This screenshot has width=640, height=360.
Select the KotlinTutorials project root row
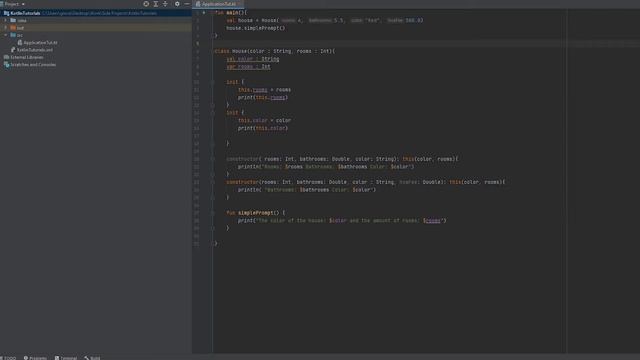click(x=96, y=13)
